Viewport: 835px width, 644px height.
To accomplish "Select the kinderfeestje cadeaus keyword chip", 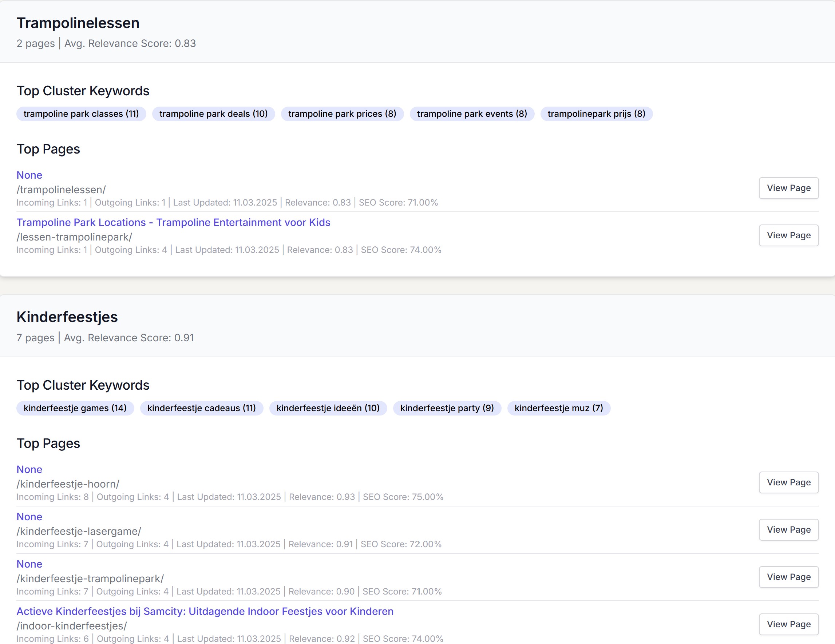I will tap(202, 408).
